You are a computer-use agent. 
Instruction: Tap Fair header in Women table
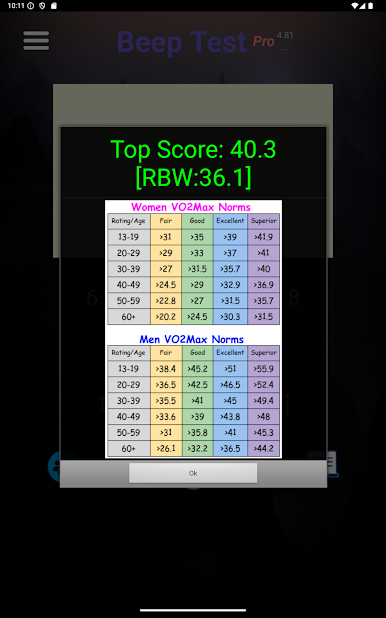(x=166, y=221)
